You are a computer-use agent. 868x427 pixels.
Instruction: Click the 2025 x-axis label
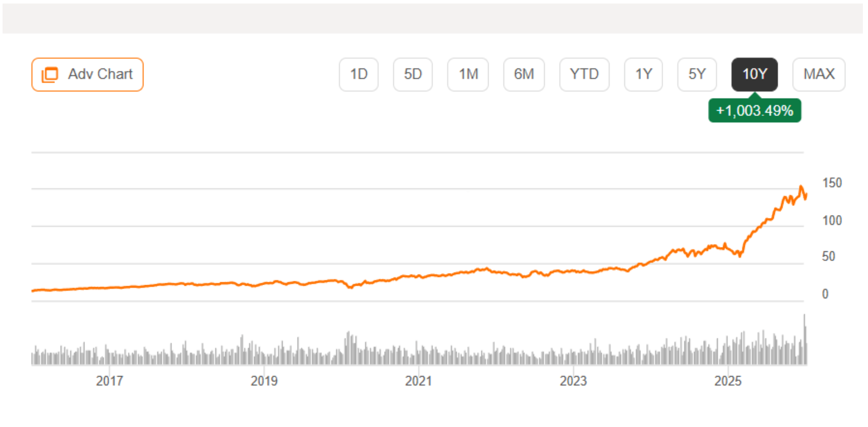click(x=728, y=381)
